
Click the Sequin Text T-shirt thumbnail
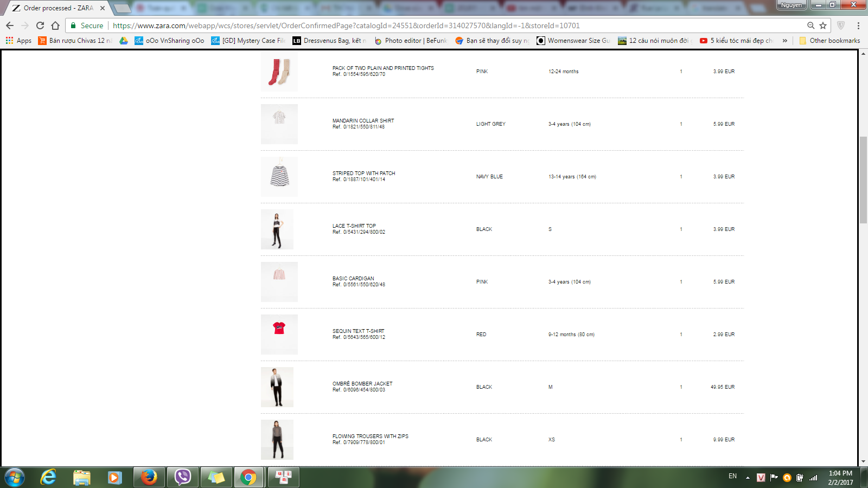coord(279,334)
